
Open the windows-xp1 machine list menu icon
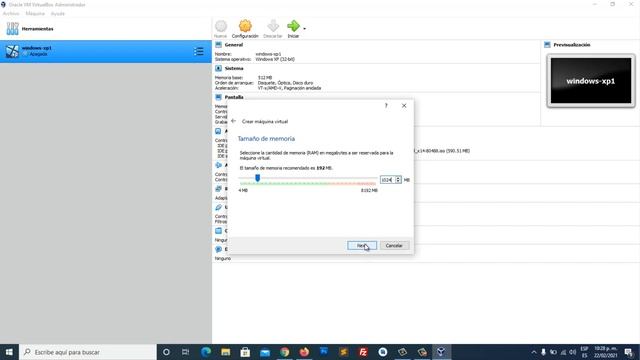coord(199,51)
